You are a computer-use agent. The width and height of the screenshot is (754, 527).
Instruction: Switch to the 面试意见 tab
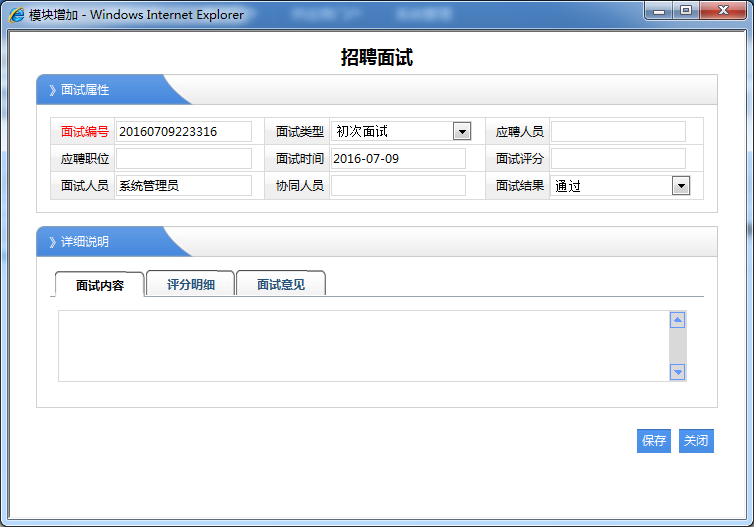[x=281, y=285]
